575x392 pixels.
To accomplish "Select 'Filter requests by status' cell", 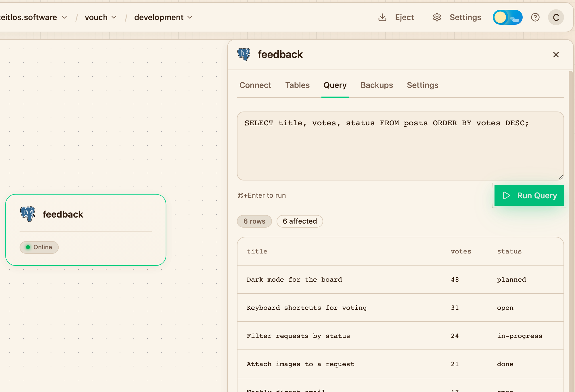I will [298, 336].
